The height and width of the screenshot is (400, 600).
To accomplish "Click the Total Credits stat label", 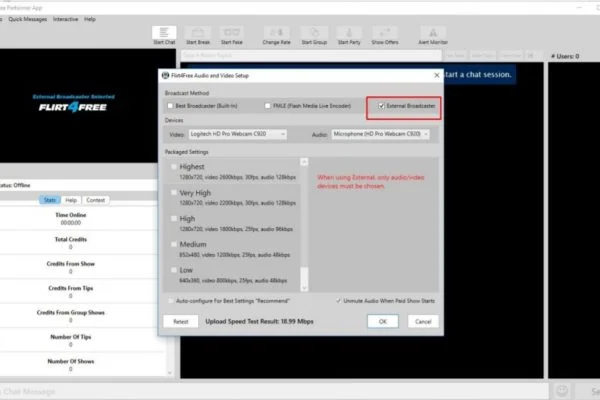I will (71, 240).
